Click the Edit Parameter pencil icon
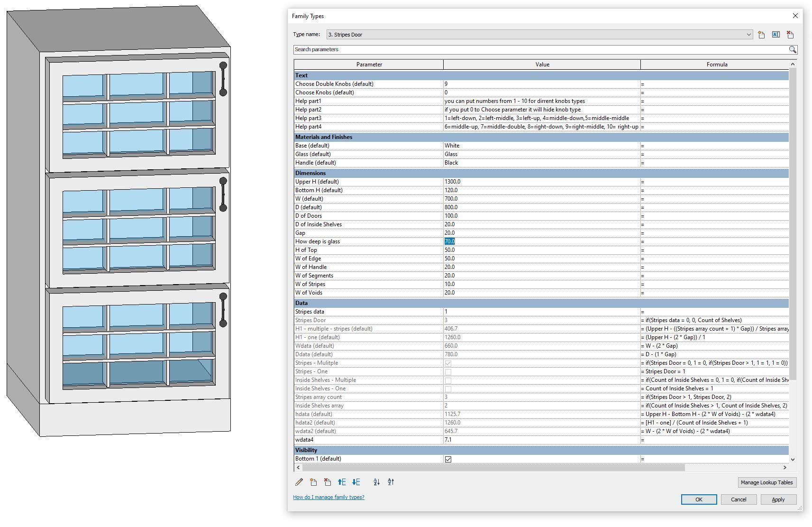 point(299,482)
